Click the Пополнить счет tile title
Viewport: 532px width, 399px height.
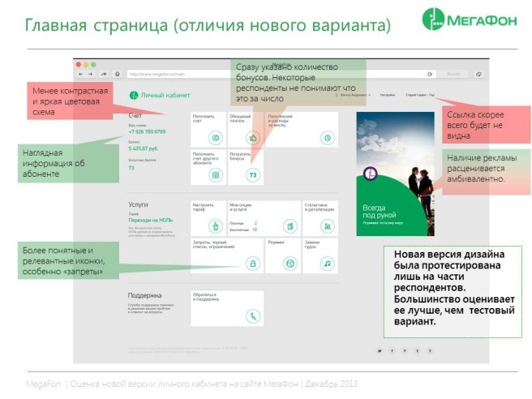pos(204,118)
